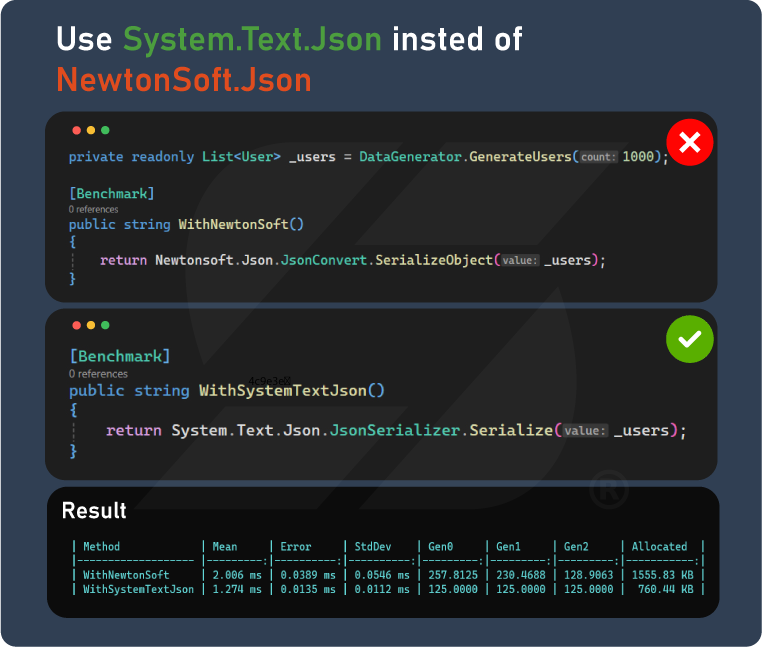Click red dot in the NewtonSoft code window
Viewport: 762px width, 647px height.
(x=76, y=130)
